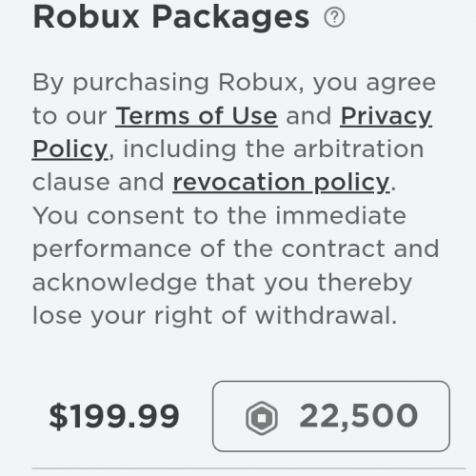Screen dimensions: 476x476
Task: Open the revocation policy link
Action: coord(282,183)
